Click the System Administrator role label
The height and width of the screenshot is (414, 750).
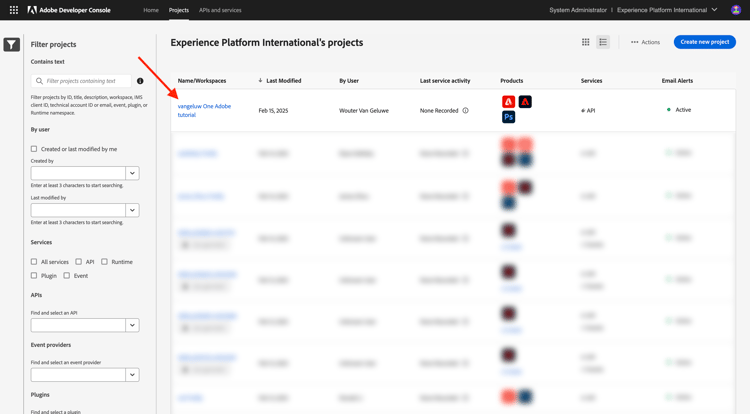tap(578, 10)
